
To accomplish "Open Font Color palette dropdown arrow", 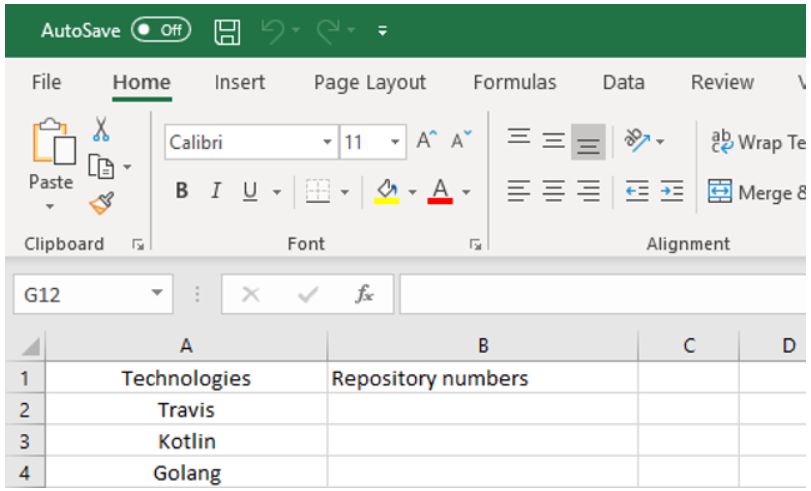I will (x=466, y=192).
